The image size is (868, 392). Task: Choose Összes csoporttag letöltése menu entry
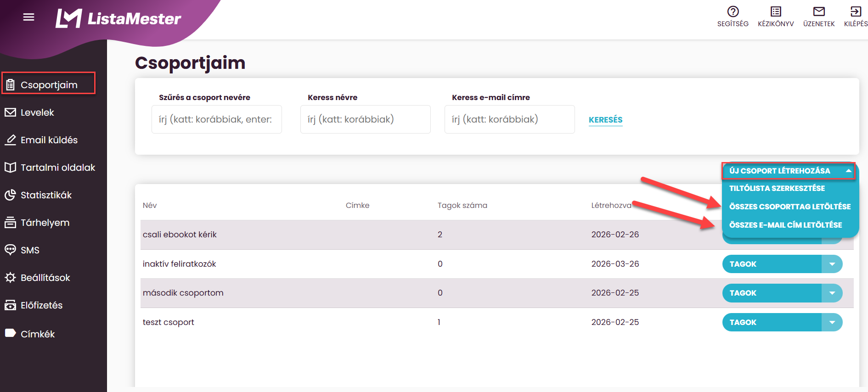790,207
